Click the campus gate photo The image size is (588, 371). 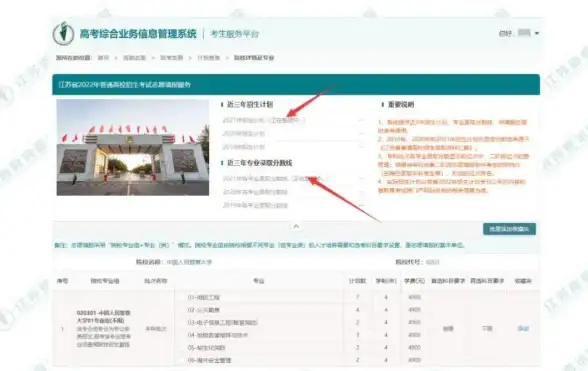click(x=133, y=147)
